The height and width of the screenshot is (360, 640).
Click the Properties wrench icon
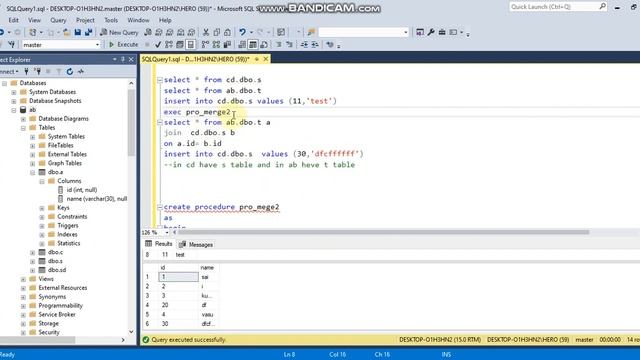tap(431, 32)
